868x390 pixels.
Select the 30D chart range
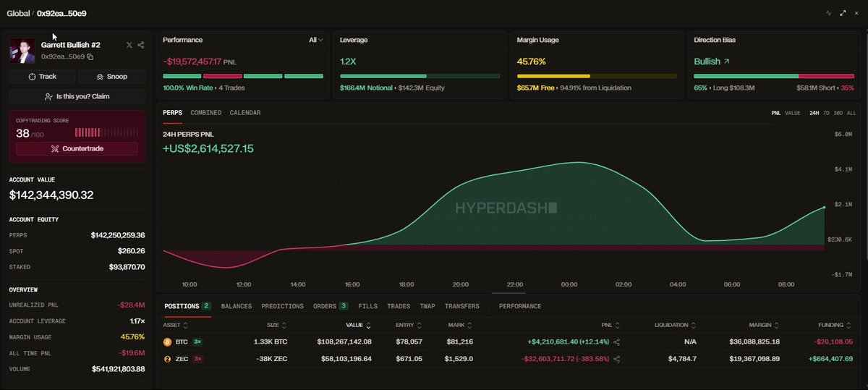tap(838, 113)
